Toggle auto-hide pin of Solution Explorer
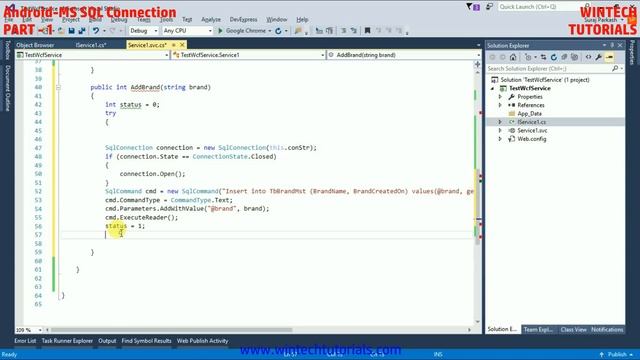Screen dimensions: 640x360 click(x=612, y=45)
